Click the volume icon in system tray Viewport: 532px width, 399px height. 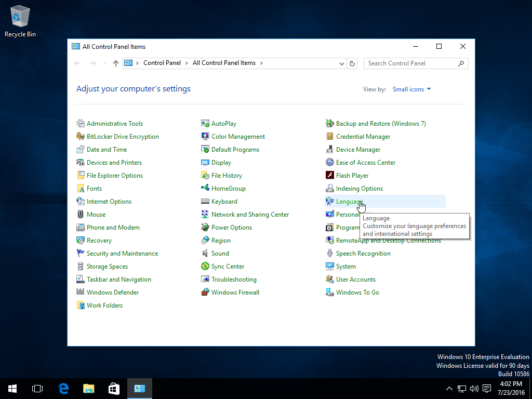[x=474, y=389]
